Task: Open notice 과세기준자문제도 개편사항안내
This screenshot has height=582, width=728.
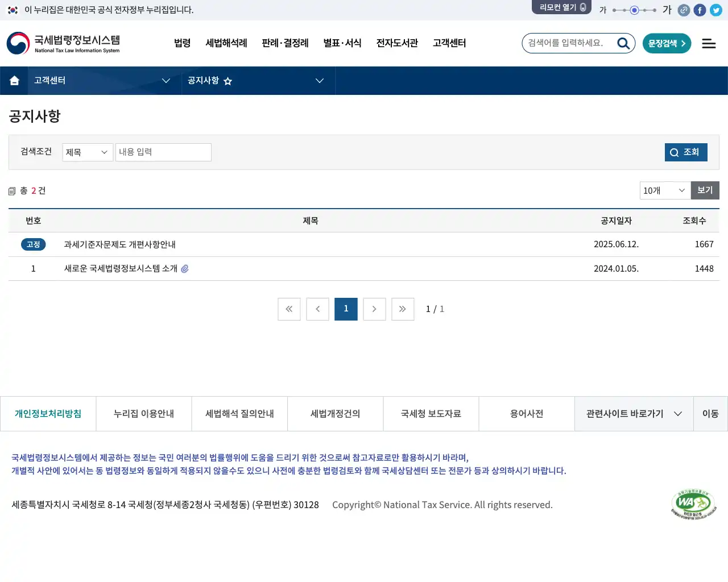Action: click(120, 244)
